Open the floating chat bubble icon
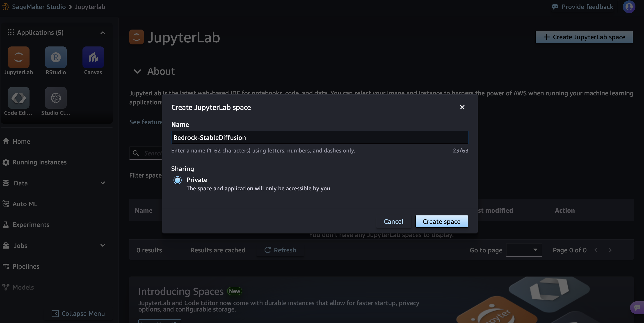 [637, 307]
